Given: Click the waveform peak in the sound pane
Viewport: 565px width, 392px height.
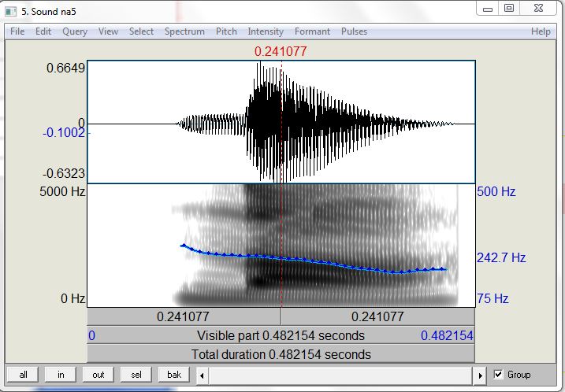Looking at the screenshot, I should [x=259, y=63].
